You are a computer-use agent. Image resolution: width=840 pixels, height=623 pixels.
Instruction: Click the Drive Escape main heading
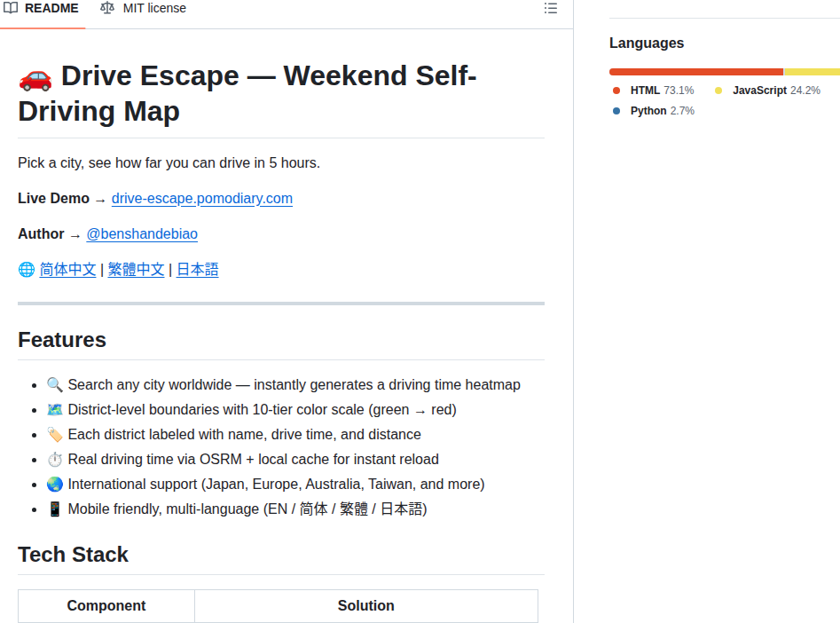coord(247,93)
